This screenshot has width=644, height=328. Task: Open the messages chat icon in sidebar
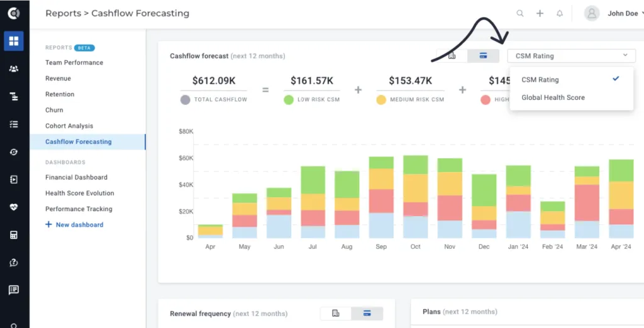click(x=14, y=290)
